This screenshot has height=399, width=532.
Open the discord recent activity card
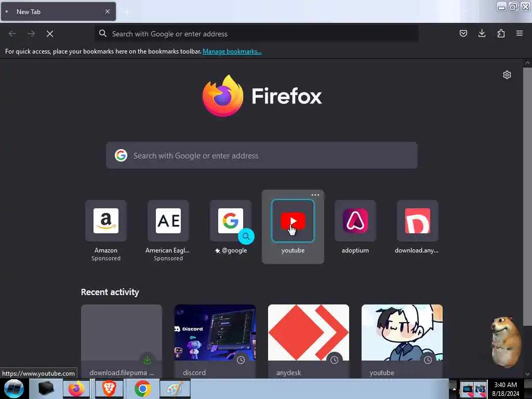215,341
